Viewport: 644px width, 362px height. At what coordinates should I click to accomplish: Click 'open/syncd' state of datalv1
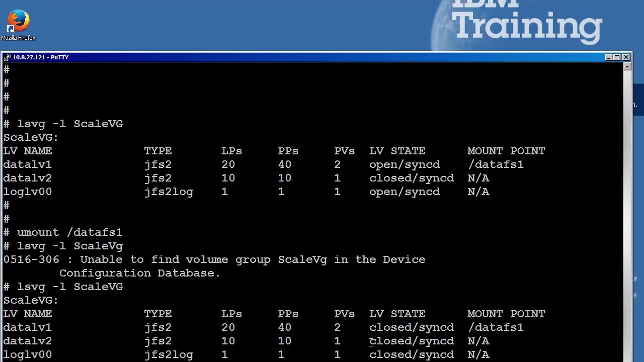pyautogui.click(x=405, y=164)
